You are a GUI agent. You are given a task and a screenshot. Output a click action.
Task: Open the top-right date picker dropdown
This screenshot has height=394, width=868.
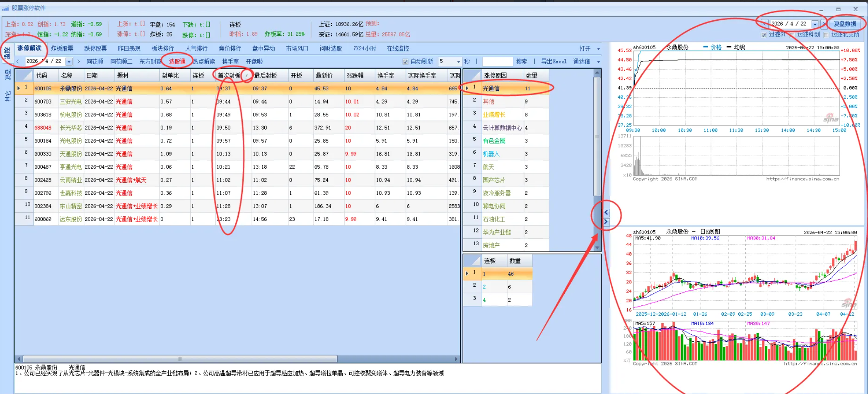815,24
